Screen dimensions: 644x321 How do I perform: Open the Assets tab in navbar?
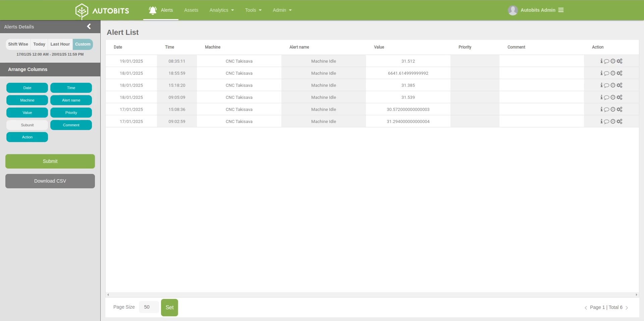tap(191, 10)
